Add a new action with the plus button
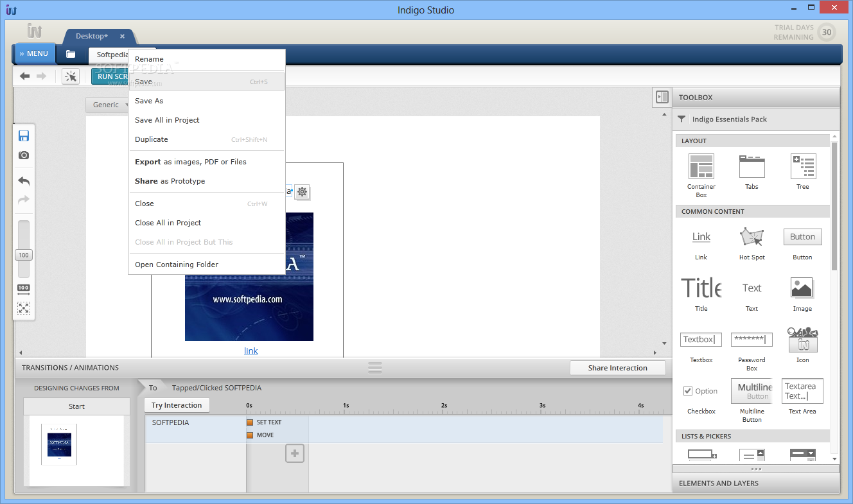853x504 pixels. (295, 453)
